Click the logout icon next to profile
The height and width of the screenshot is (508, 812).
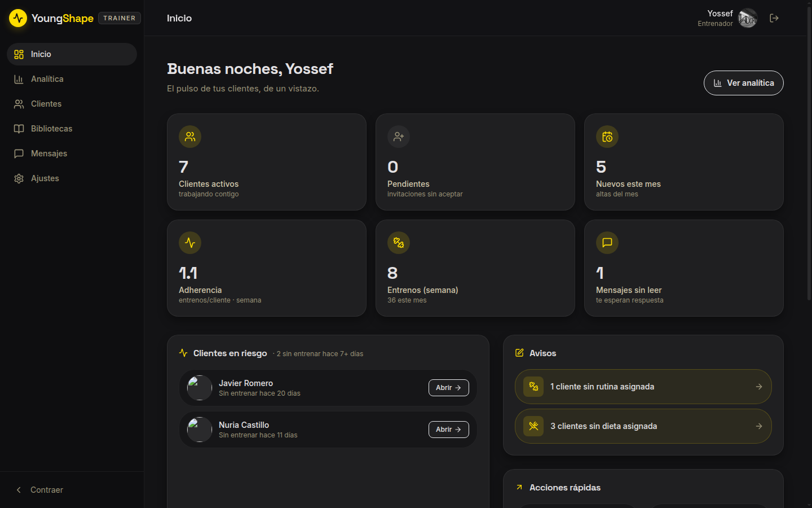[x=774, y=18]
